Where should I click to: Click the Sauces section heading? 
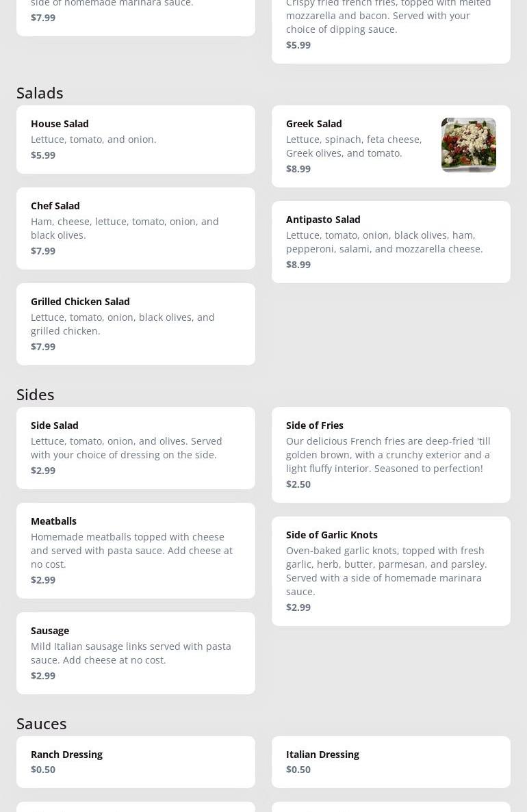point(42,724)
